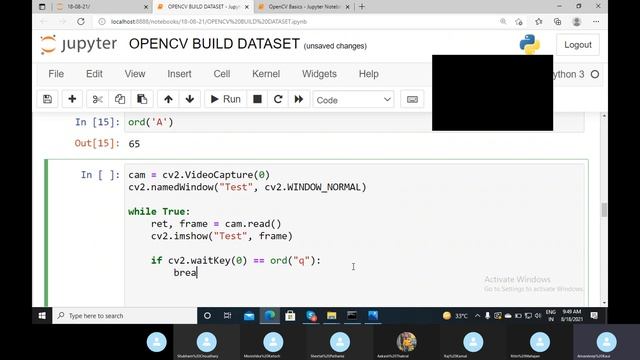Open browser zoom magnifier icon

[x=503, y=22]
